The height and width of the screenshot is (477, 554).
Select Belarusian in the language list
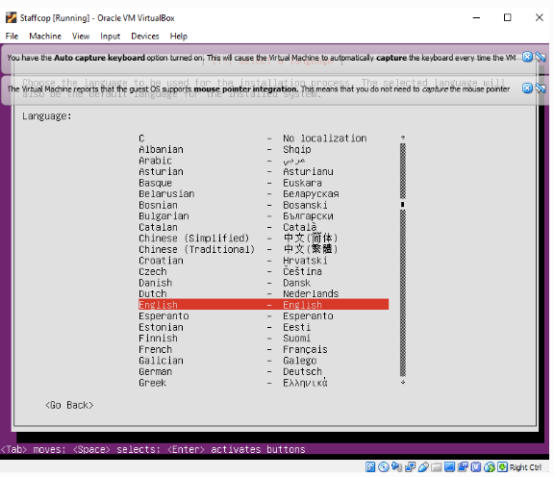tap(264, 194)
